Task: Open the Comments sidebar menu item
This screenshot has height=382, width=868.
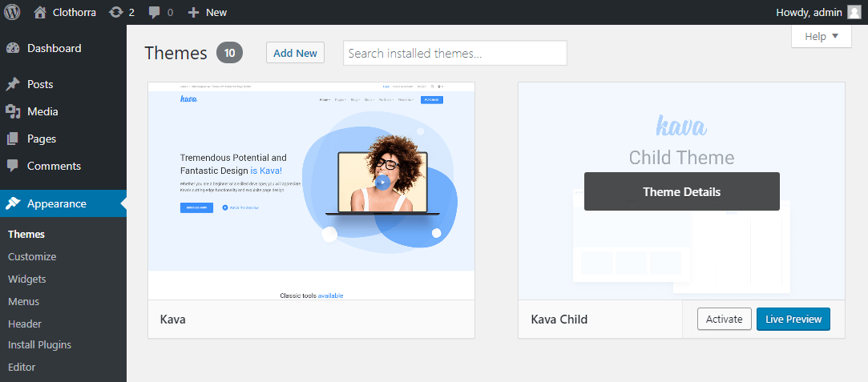Action: pyautogui.click(x=63, y=166)
